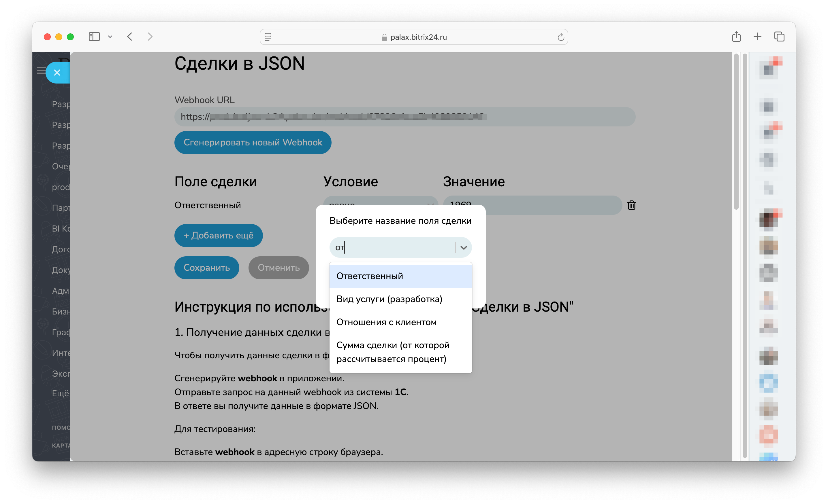Expand the field name dropdown arrow

click(x=463, y=247)
